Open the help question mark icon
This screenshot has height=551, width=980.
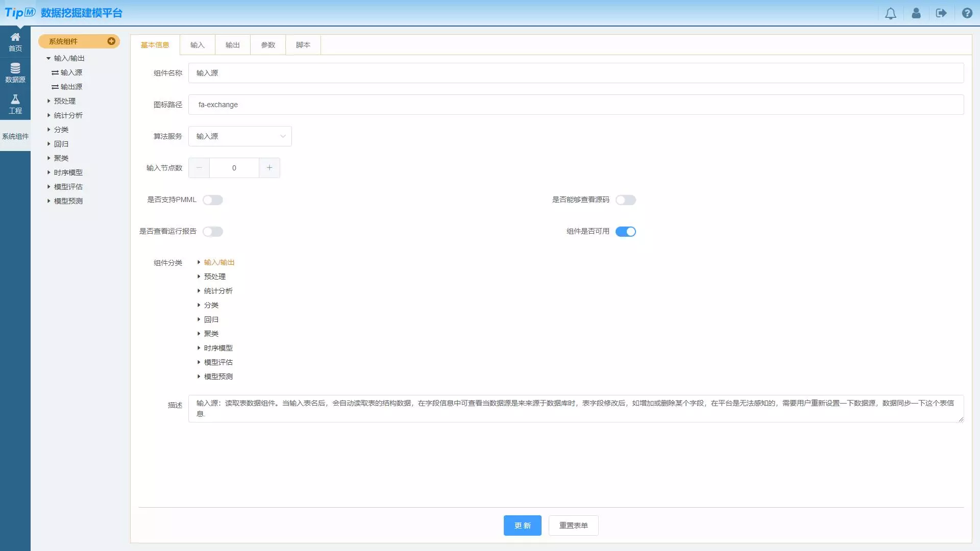(x=967, y=13)
